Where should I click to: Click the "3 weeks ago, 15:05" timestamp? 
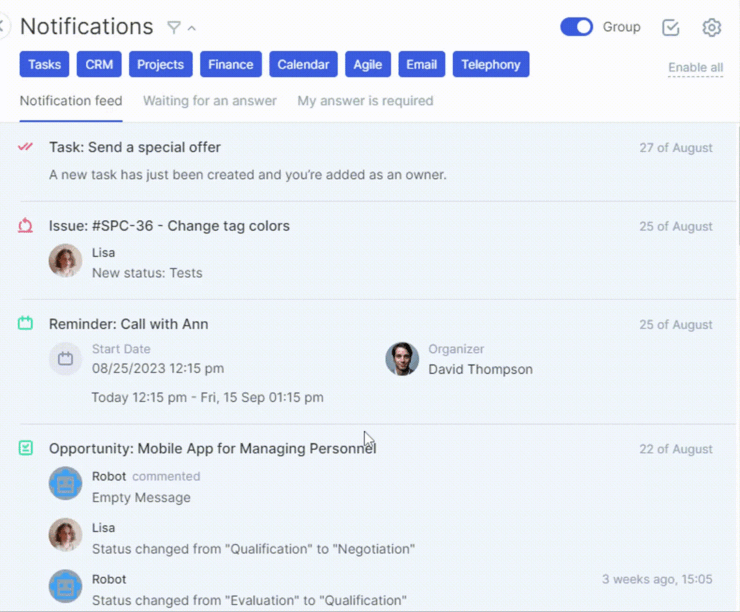point(657,579)
